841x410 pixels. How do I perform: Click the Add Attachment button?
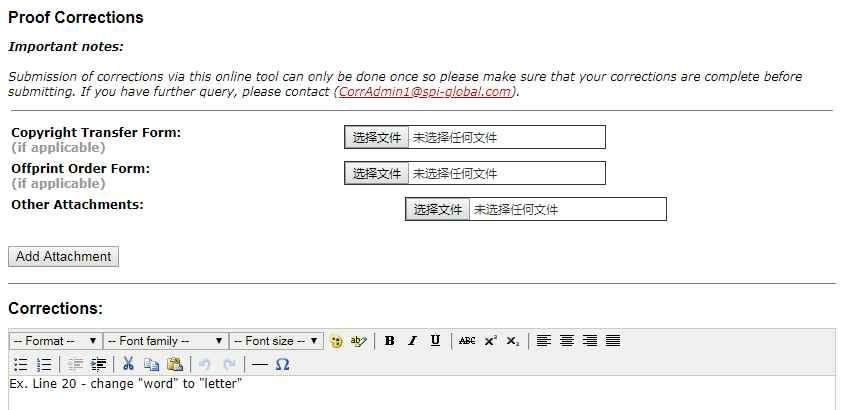[x=63, y=257]
